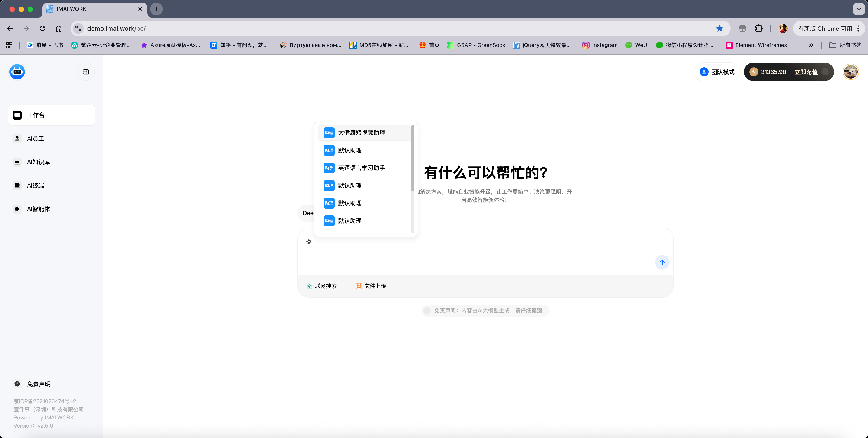Viewport: 868px width, 438px height.
Task: Open the 免责声明 disclaimer link
Action: 38,384
